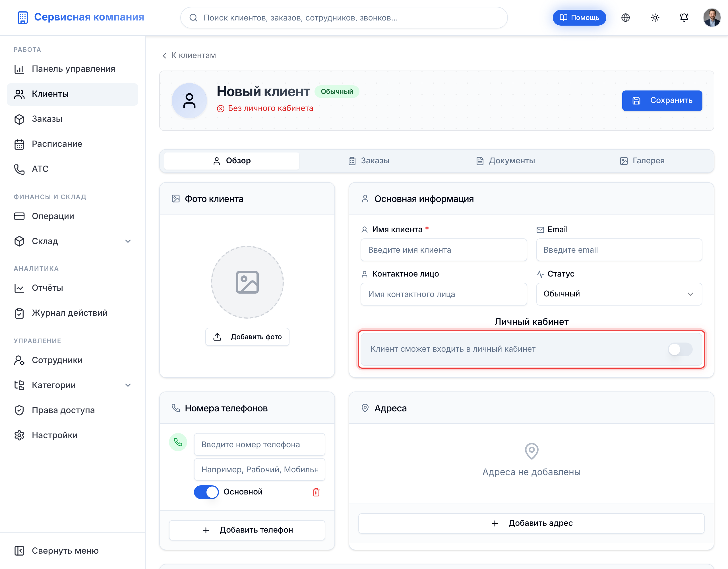Open the Статус dropdown showing Обычный
728x569 pixels.
tap(619, 294)
